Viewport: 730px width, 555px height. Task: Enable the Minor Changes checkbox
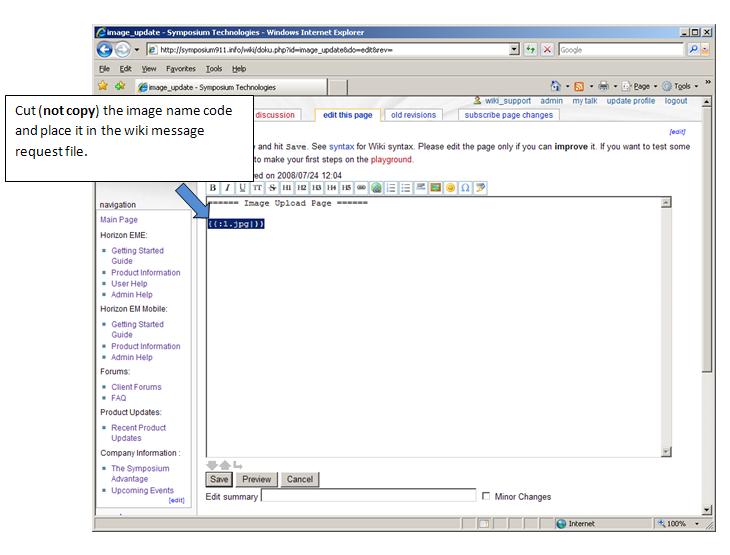487,496
